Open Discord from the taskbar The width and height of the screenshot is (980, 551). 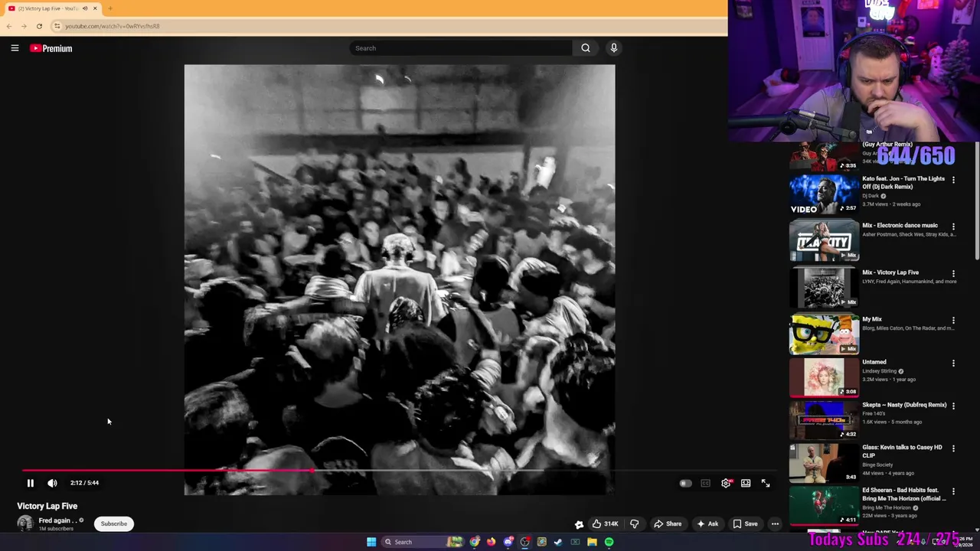click(508, 542)
